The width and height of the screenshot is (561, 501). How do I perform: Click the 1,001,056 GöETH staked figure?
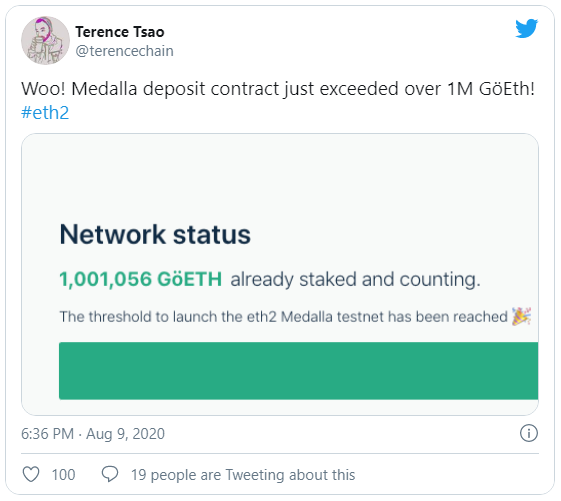[x=141, y=279]
